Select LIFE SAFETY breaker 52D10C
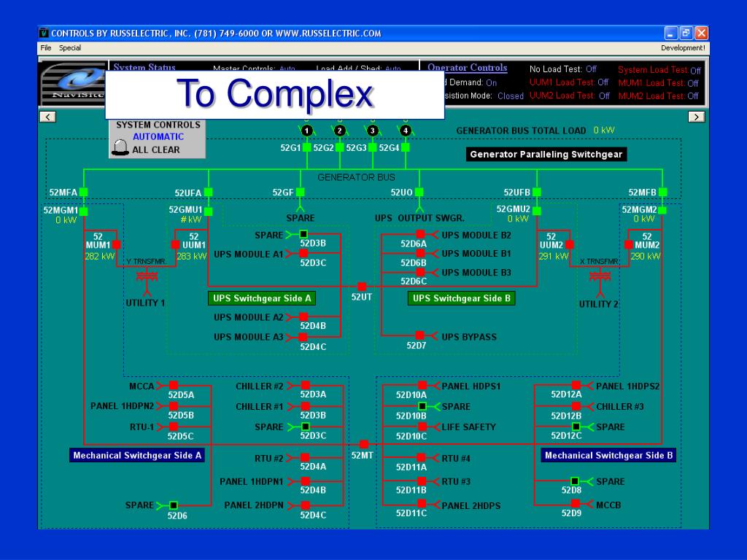747x560 pixels. click(x=422, y=427)
